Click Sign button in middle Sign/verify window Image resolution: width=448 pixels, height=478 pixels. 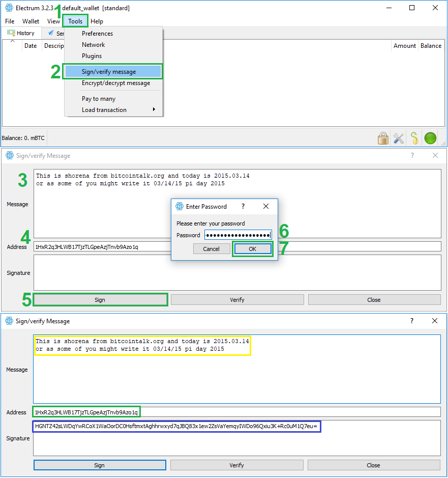[100, 300]
